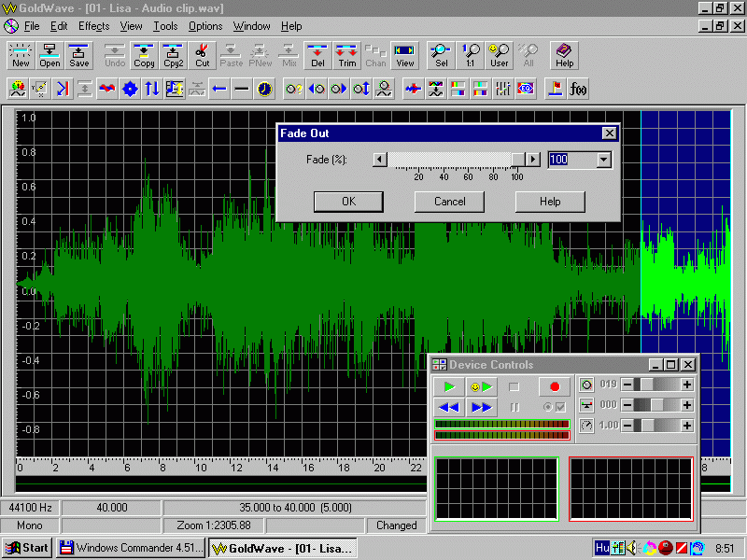Screen dimensions: 747x560
Task: Click the View toolbar icon
Action: click(x=405, y=56)
